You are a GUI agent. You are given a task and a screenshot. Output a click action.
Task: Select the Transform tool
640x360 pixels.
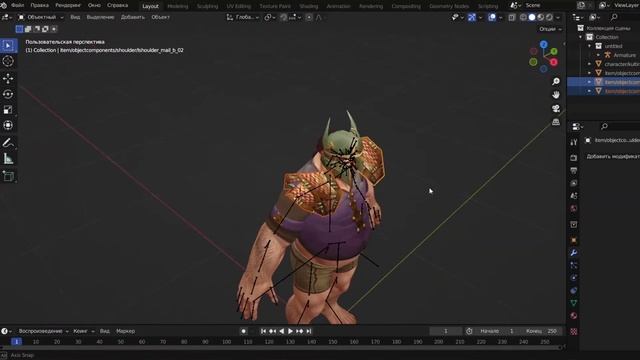click(8, 125)
